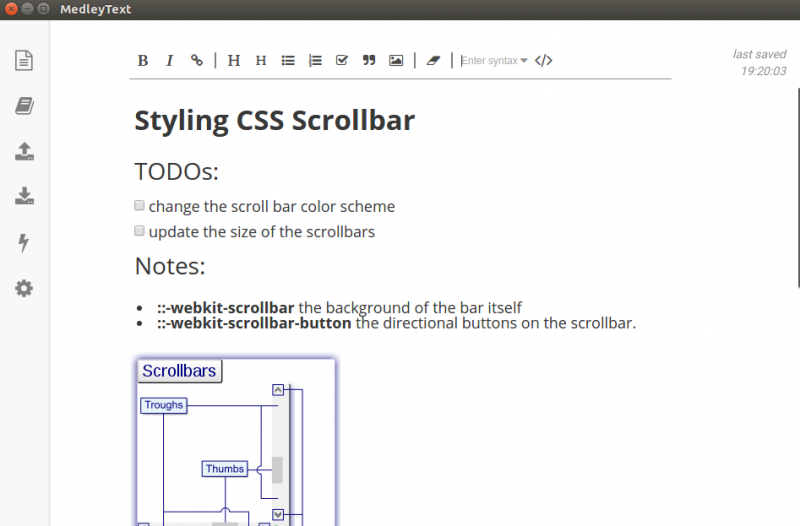Viewport: 800px width, 526px height.
Task: Focus the Enter syntax input field
Action: [x=489, y=60]
